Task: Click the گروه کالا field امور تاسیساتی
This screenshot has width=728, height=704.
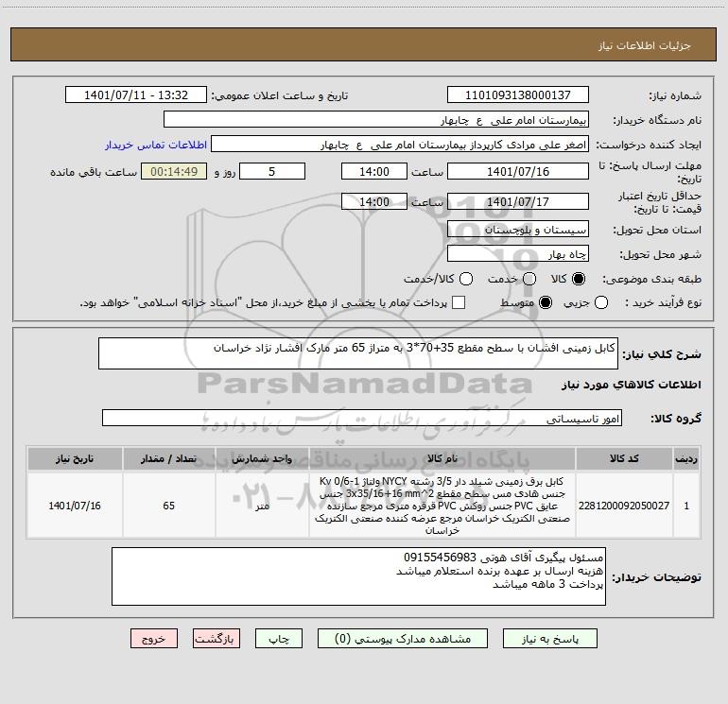Action: (x=362, y=418)
